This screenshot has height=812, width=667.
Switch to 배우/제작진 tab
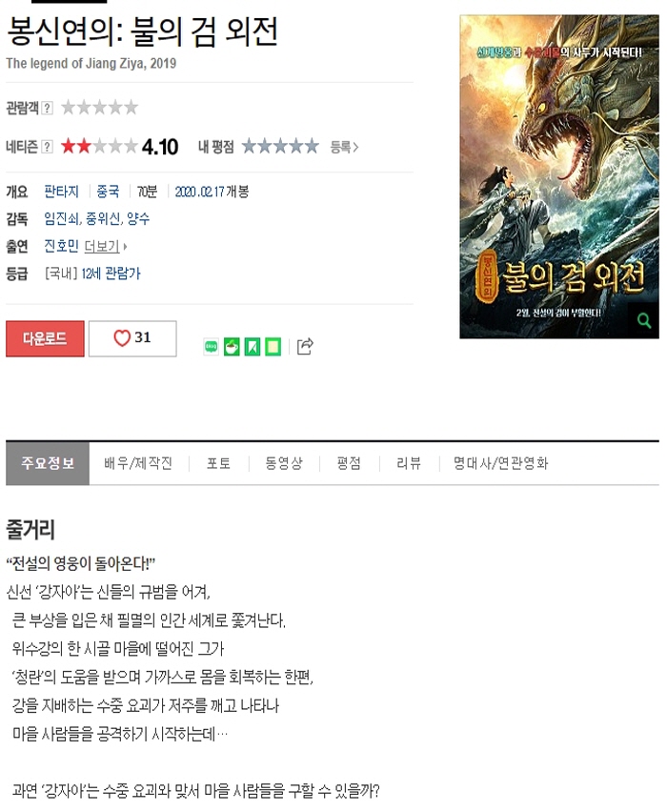click(138, 463)
